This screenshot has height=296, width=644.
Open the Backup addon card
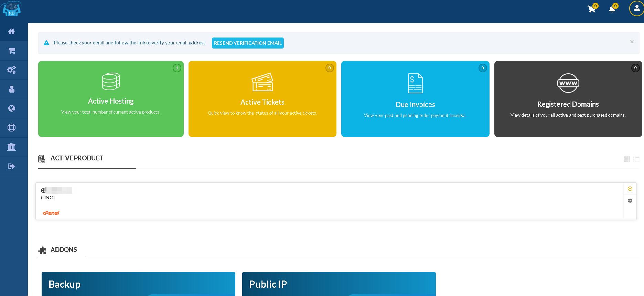138,284
